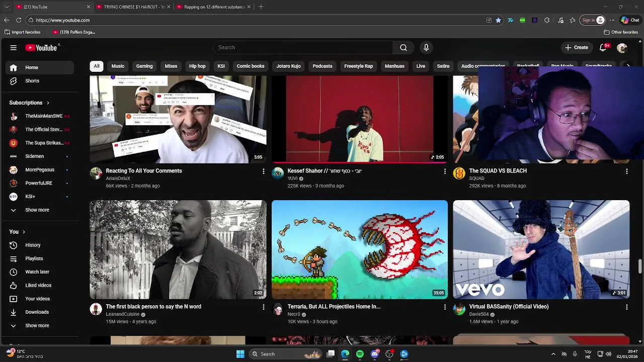Viewport: 644px width, 362px height.
Task: Switch to Rapping on 12 different substances tab
Action: pyautogui.click(x=213, y=7)
